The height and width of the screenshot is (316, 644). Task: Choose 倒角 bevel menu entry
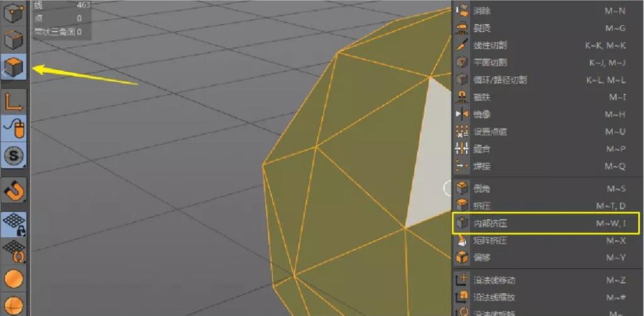pos(546,188)
